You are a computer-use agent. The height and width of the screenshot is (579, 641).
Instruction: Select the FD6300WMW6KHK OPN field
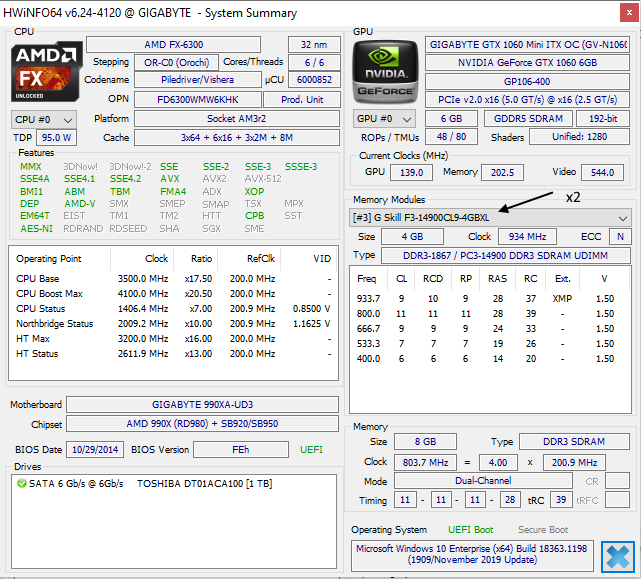[x=197, y=100]
